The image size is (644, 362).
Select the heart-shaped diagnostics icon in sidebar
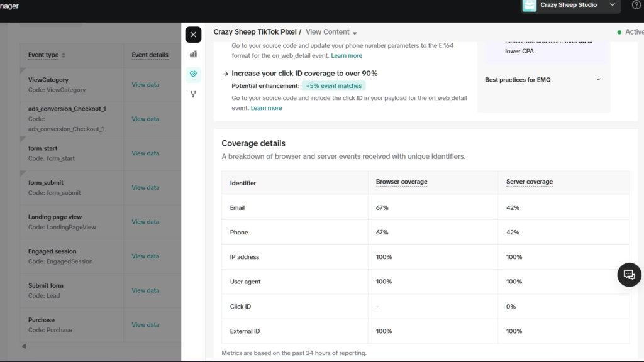click(x=193, y=75)
